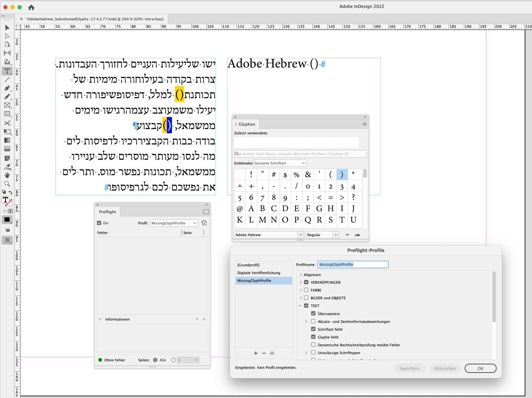Open the Einblenden Gesamte Schriftart dropdown

(x=280, y=163)
